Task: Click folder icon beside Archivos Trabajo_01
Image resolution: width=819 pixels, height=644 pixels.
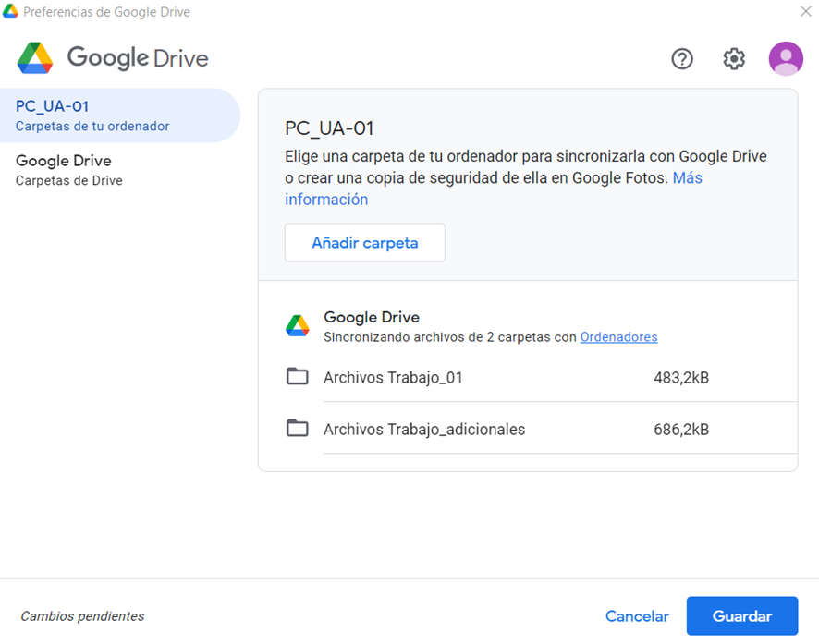Action: [297, 377]
